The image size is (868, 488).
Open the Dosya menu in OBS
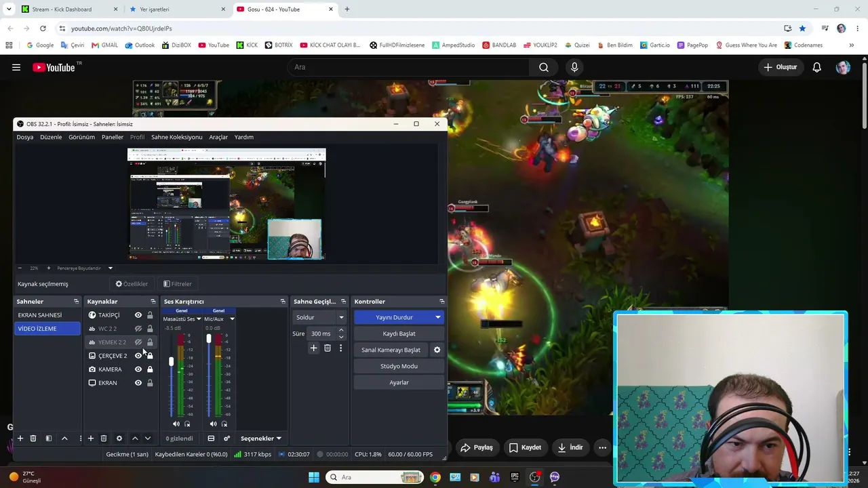point(25,137)
